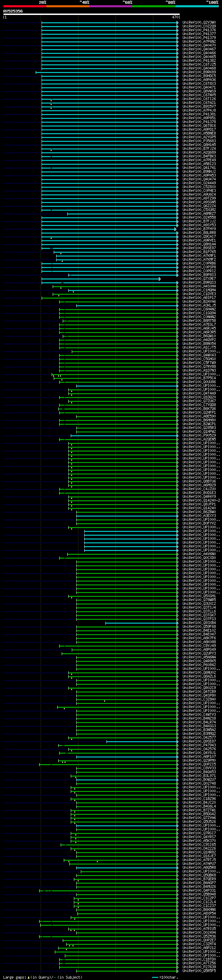Open hit UniRef100_P41376
This screenshot has height=980, width=222.
[199, 30]
